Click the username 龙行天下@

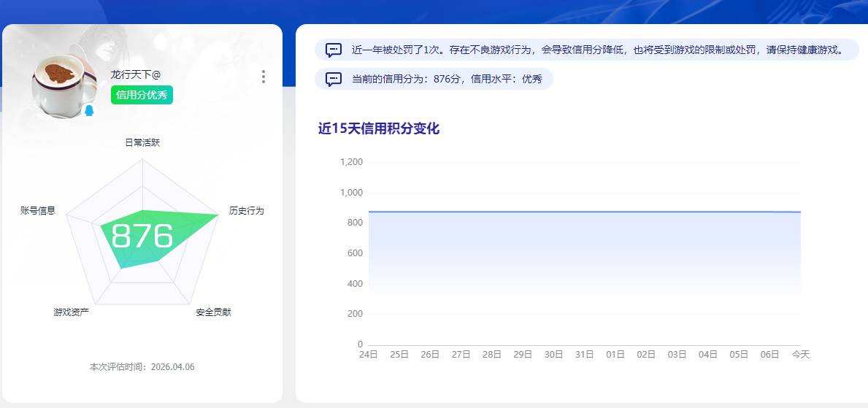point(136,74)
